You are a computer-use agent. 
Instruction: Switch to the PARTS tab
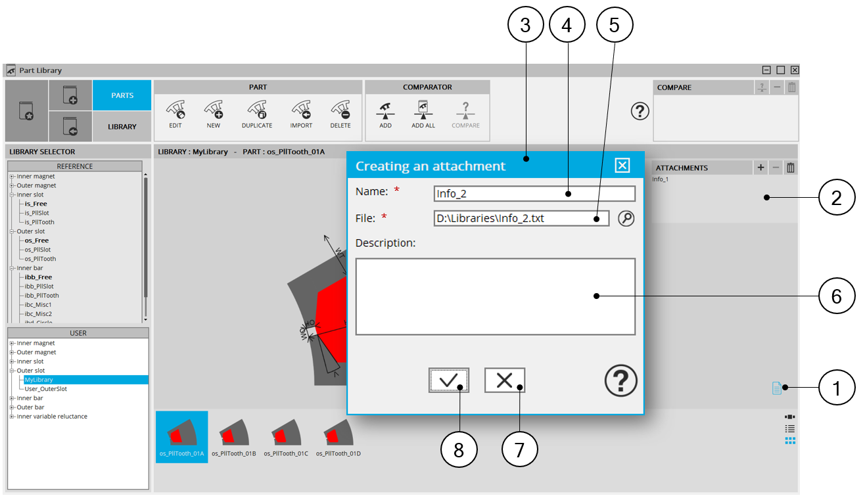click(x=122, y=95)
